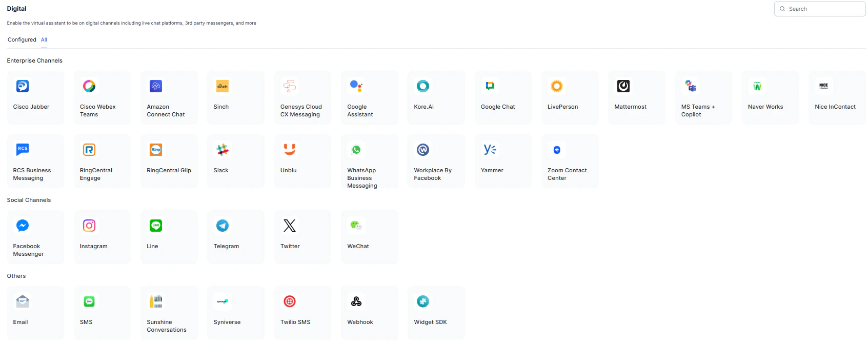Click the Mattermost label text
Image resolution: width=868 pixels, height=344 pixels.
(x=631, y=107)
